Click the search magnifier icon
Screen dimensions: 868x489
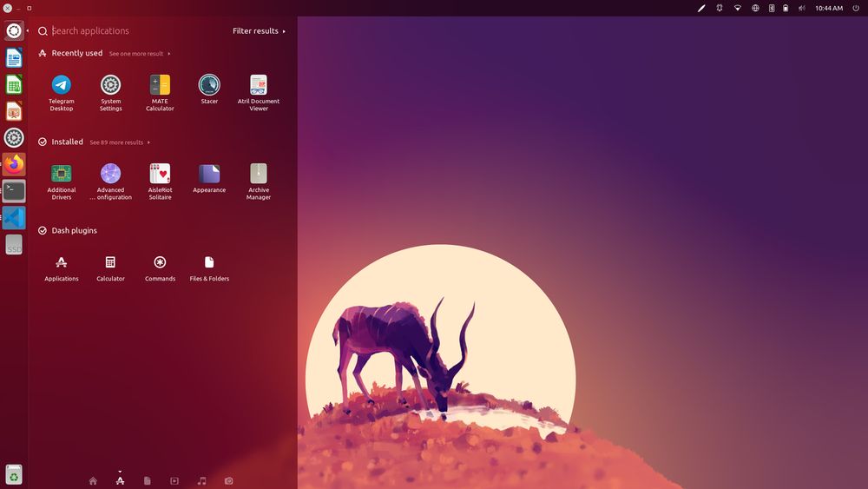point(43,31)
